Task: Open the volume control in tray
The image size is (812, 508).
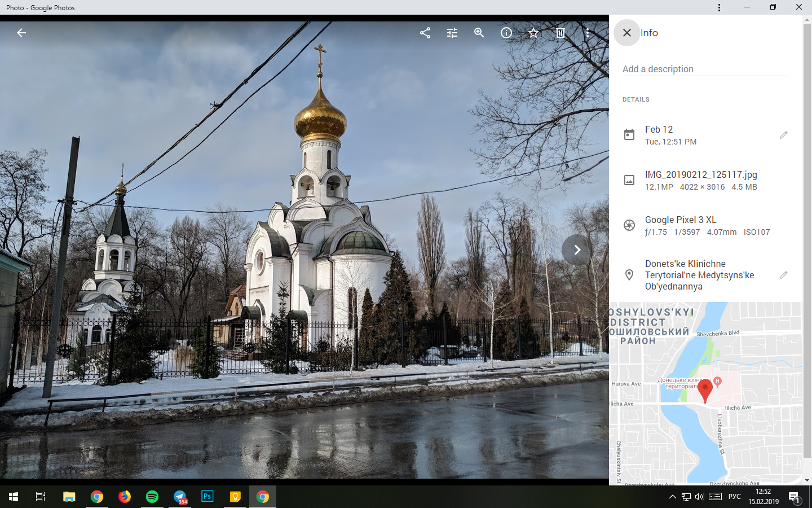Action: point(699,497)
